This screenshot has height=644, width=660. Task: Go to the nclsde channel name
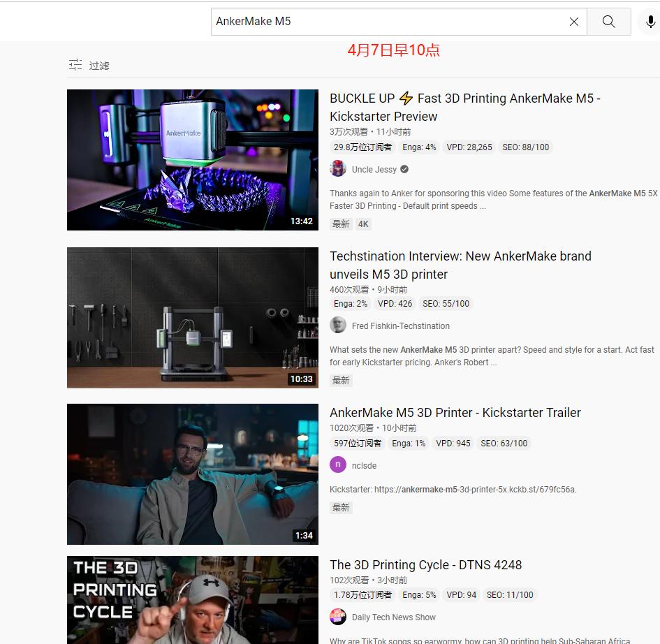click(364, 465)
